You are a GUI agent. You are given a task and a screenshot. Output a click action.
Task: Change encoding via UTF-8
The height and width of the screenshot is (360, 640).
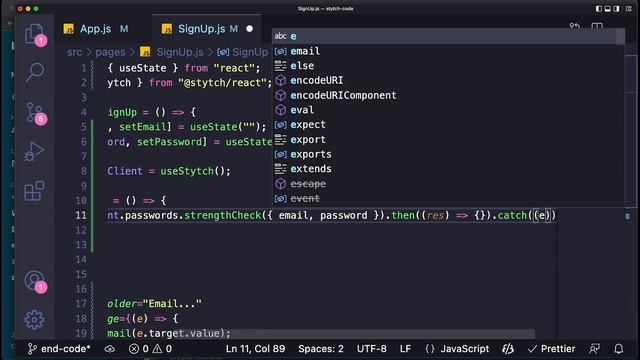[x=372, y=349]
